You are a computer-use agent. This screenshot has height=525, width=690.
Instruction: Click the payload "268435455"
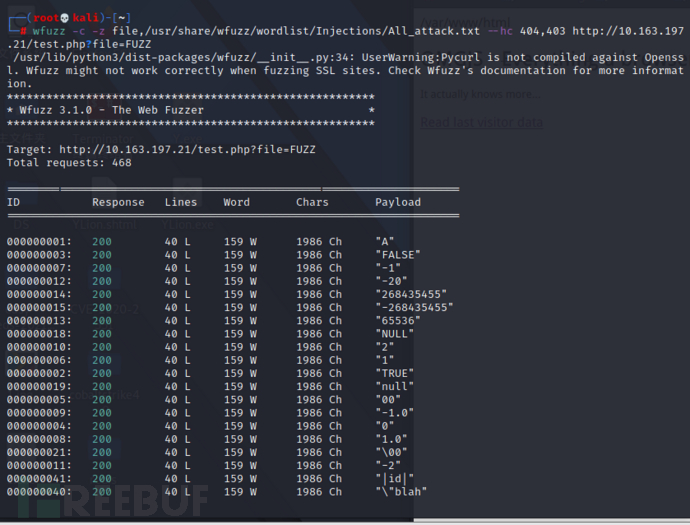411,294
